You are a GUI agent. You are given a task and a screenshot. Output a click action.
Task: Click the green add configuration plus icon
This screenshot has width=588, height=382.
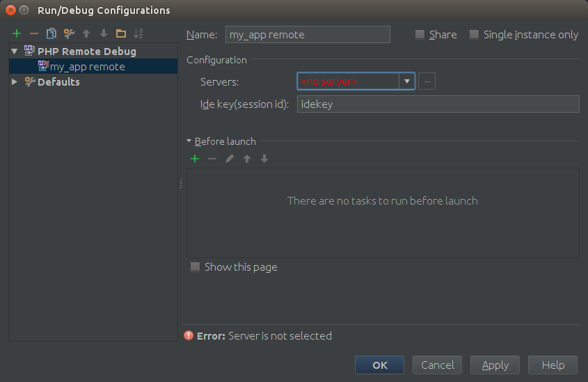tap(17, 33)
